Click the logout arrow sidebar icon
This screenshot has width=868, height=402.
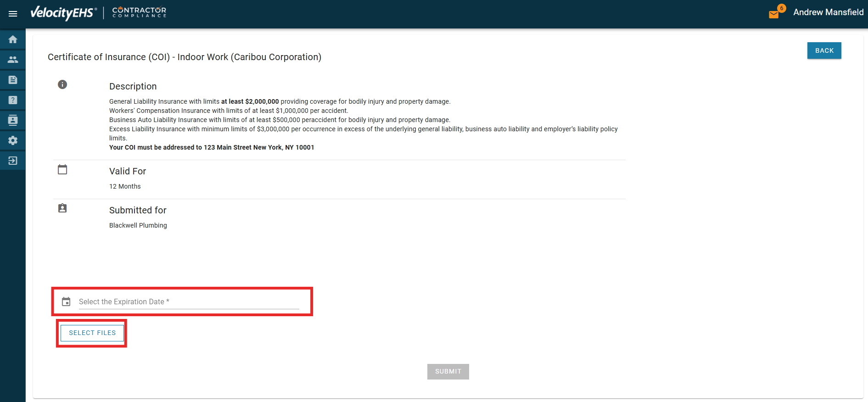point(13,161)
